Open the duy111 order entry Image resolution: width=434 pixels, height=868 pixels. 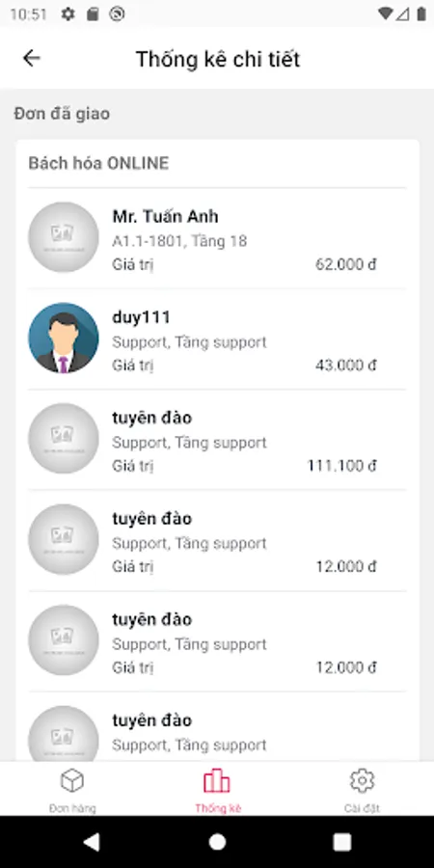pos(217,339)
